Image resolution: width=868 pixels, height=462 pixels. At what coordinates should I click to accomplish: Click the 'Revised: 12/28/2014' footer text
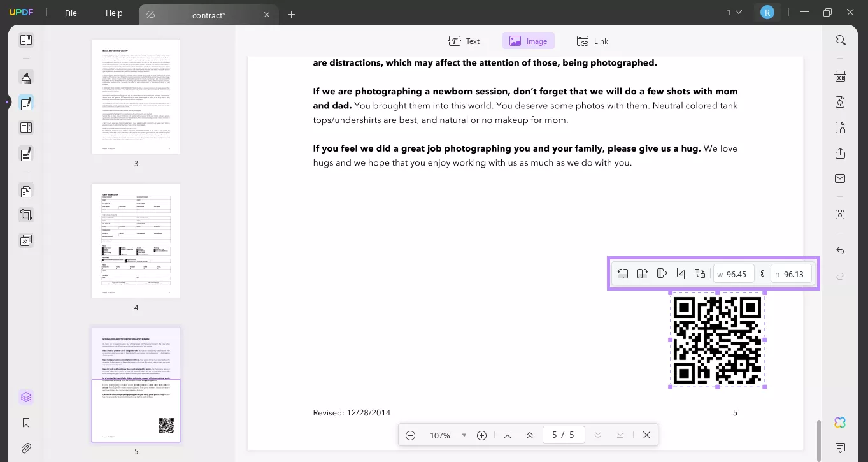(352, 412)
